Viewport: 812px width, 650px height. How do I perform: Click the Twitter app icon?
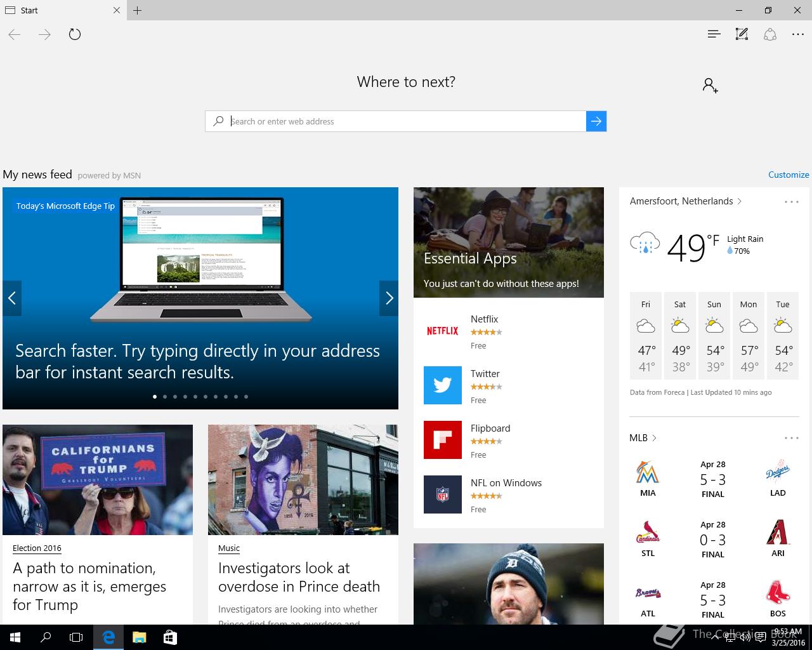click(x=443, y=385)
